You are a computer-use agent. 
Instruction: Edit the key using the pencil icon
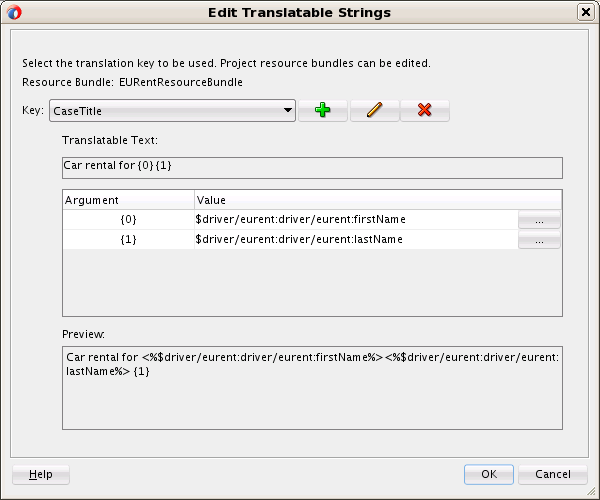click(x=374, y=111)
